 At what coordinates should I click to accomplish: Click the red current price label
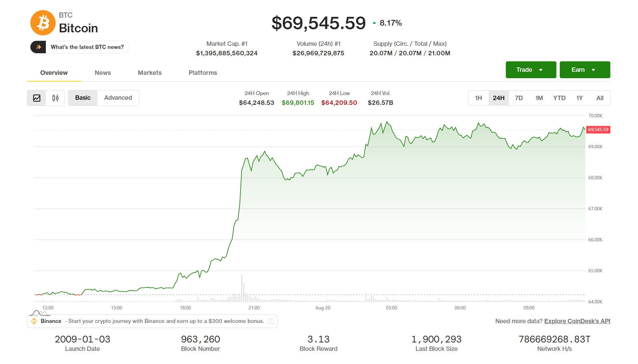[598, 129]
